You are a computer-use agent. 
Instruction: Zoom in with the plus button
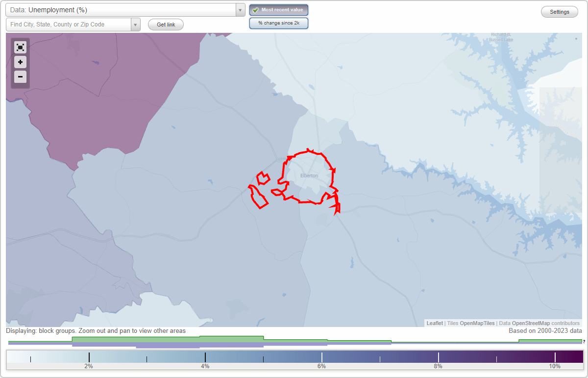coord(20,62)
